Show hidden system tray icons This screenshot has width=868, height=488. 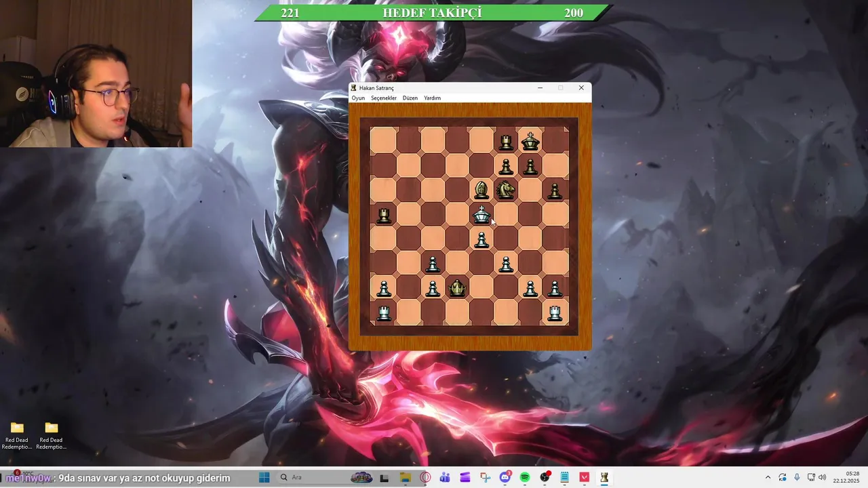[768, 478]
